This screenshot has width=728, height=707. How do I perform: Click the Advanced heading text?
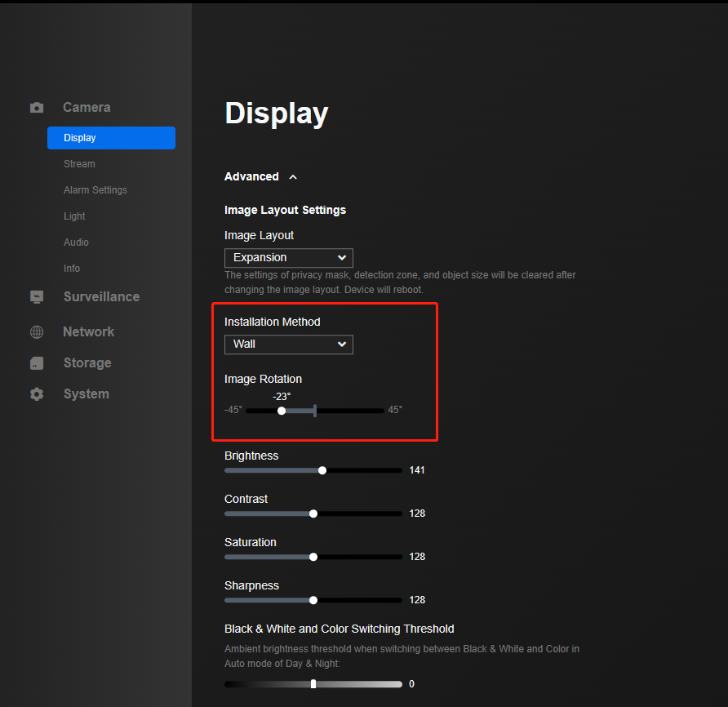click(x=251, y=176)
